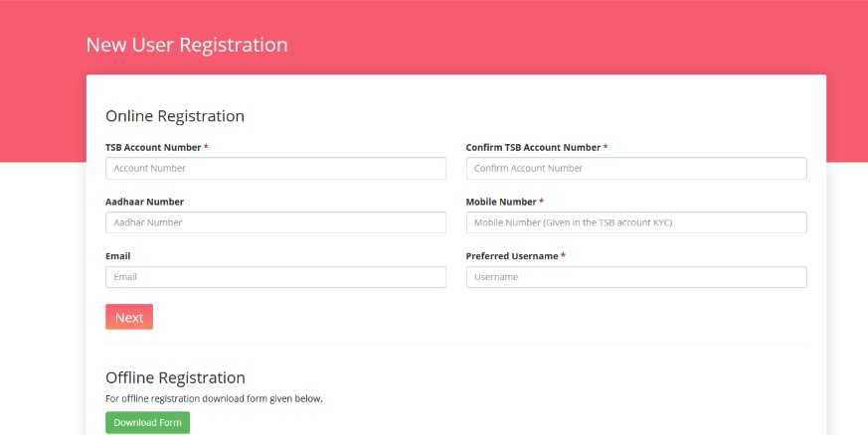Focus the Confirm Account Number text box
Image resolution: width=868 pixels, height=435 pixels.
click(635, 168)
